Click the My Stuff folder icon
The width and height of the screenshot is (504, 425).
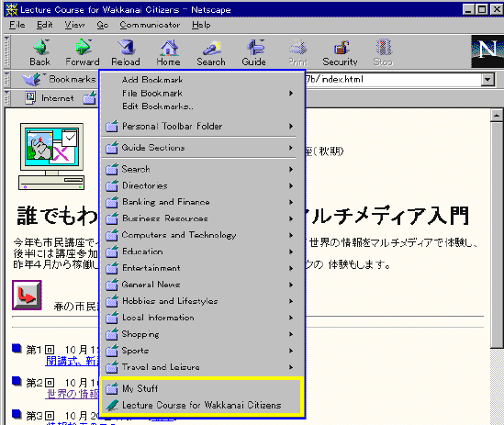112,388
